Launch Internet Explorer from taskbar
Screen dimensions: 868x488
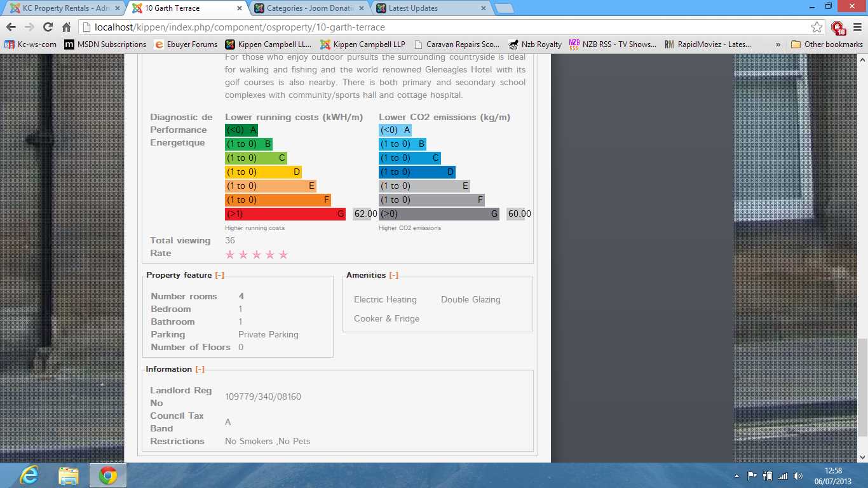coord(29,475)
